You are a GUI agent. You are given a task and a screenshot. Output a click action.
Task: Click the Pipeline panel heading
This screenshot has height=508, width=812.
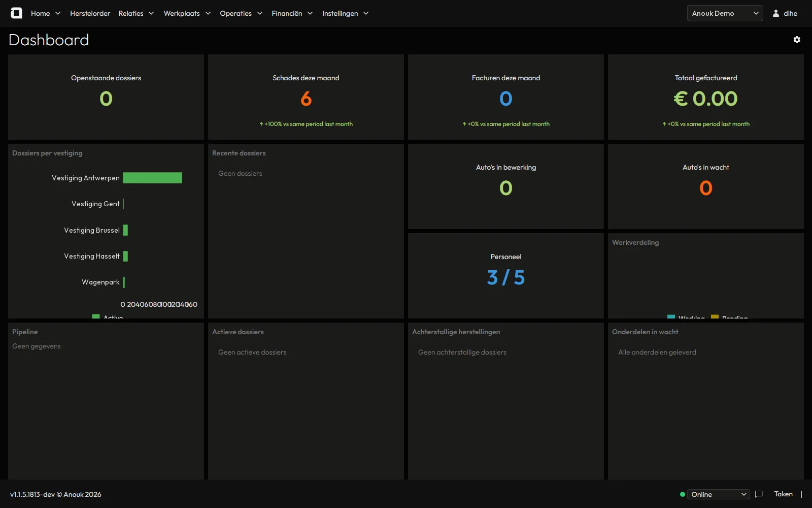25,332
